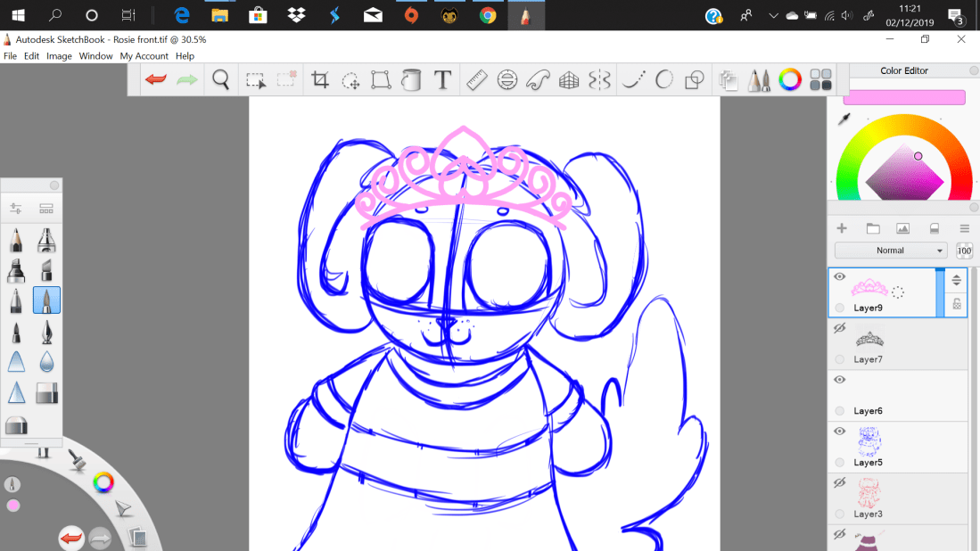The image size is (980, 551).
Task: Expand the Windows system tray hidden icons
Action: 772,15
